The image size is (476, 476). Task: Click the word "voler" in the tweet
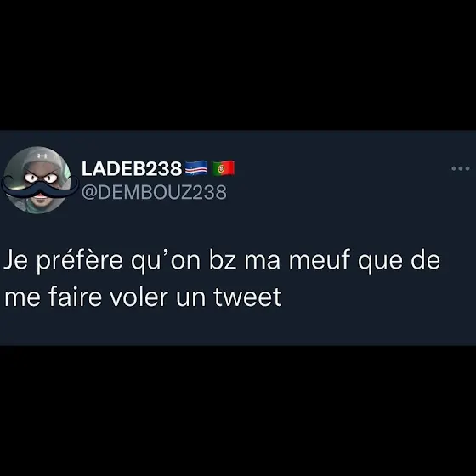pos(139,297)
